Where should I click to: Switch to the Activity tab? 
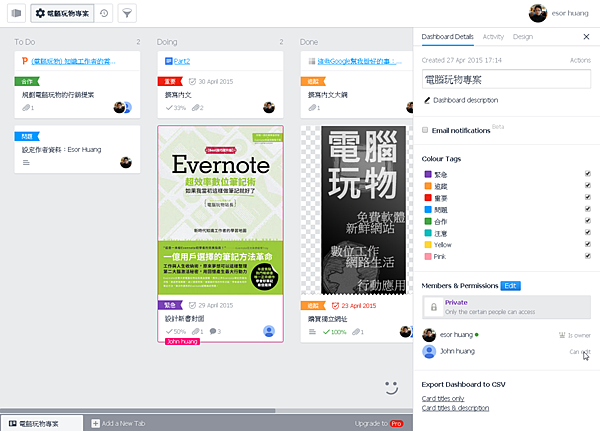tap(493, 37)
